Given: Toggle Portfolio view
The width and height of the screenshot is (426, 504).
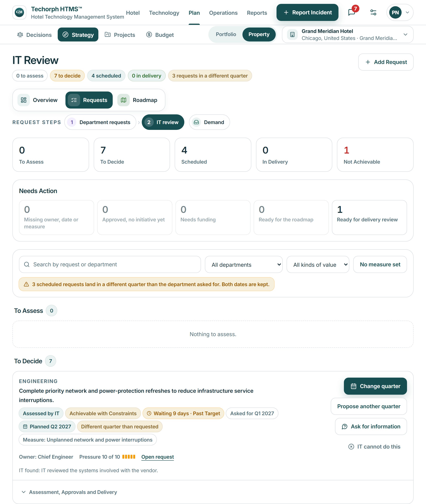Looking at the screenshot, I should click(226, 34).
